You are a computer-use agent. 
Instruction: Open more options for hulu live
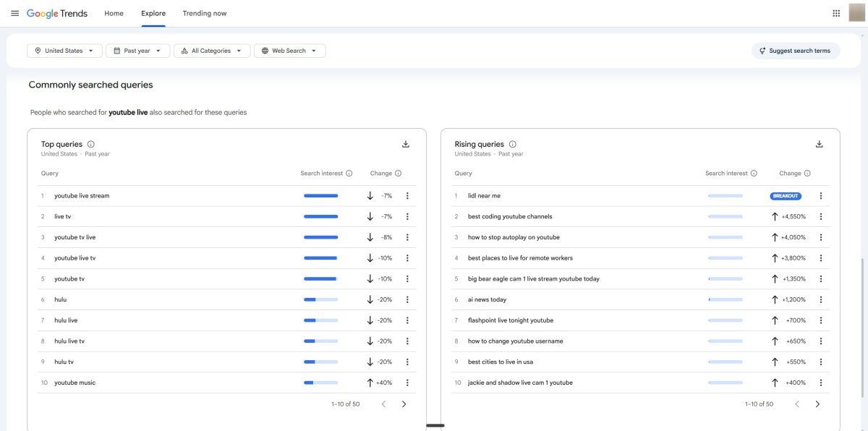(x=407, y=320)
